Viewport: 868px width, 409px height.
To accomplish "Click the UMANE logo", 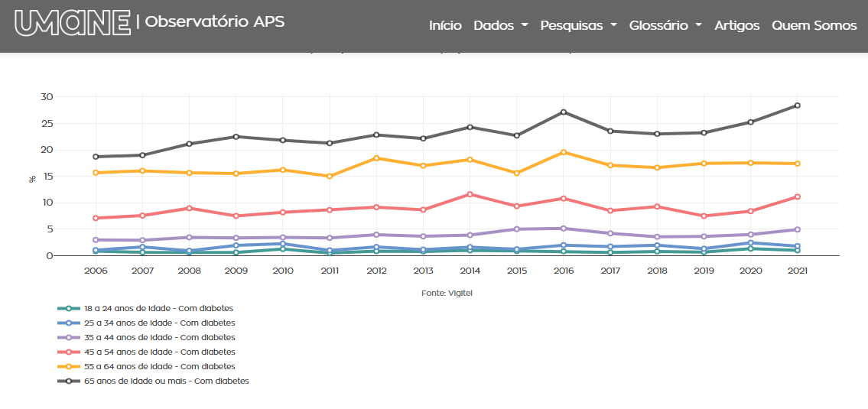I will (x=73, y=23).
